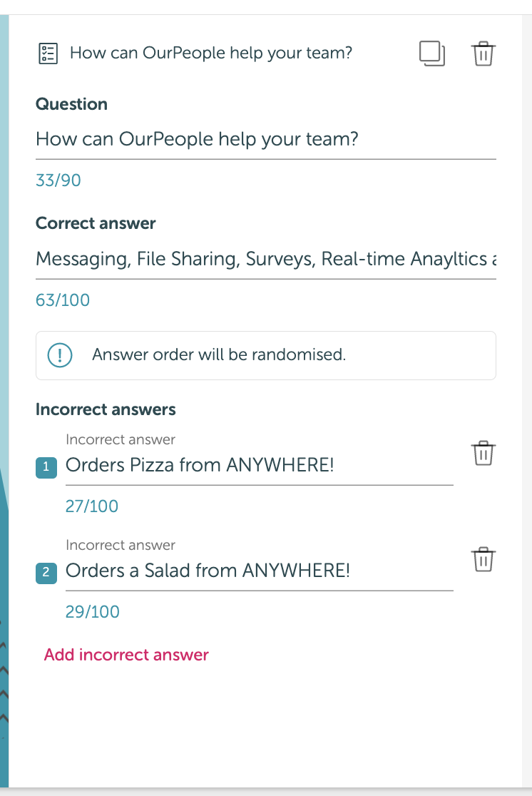The image size is (532, 796).
Task: Edit the Correct answer text field
Action: (x=265, y=259)
